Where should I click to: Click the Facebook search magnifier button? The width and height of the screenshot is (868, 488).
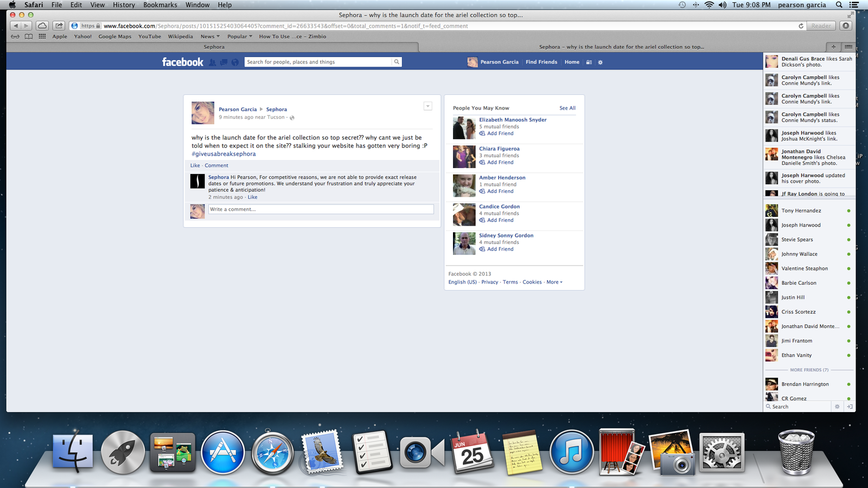tap(397, 62)
